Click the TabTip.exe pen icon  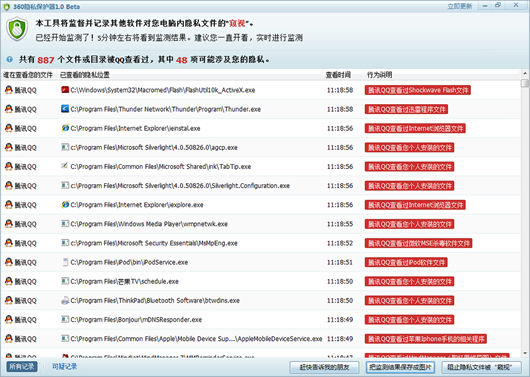point(65,166)
